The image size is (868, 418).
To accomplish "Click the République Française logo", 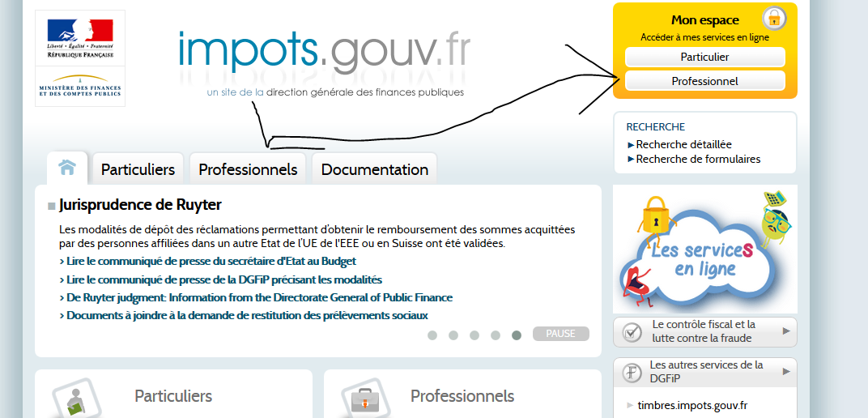I will point(80,36).
